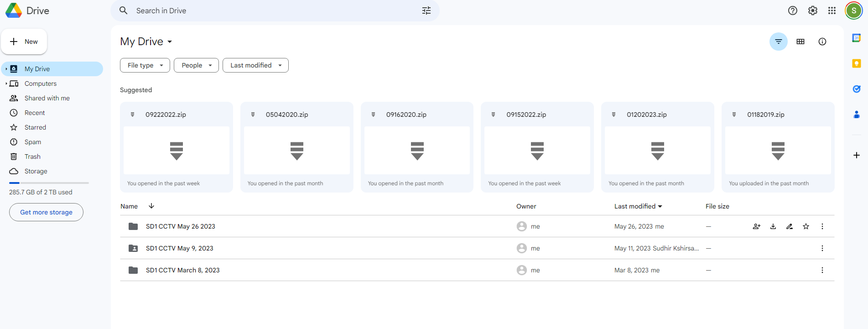This screenshot has width=868, height=329.
Task: Click the Owner column header
Action: (x=526, y=206)
